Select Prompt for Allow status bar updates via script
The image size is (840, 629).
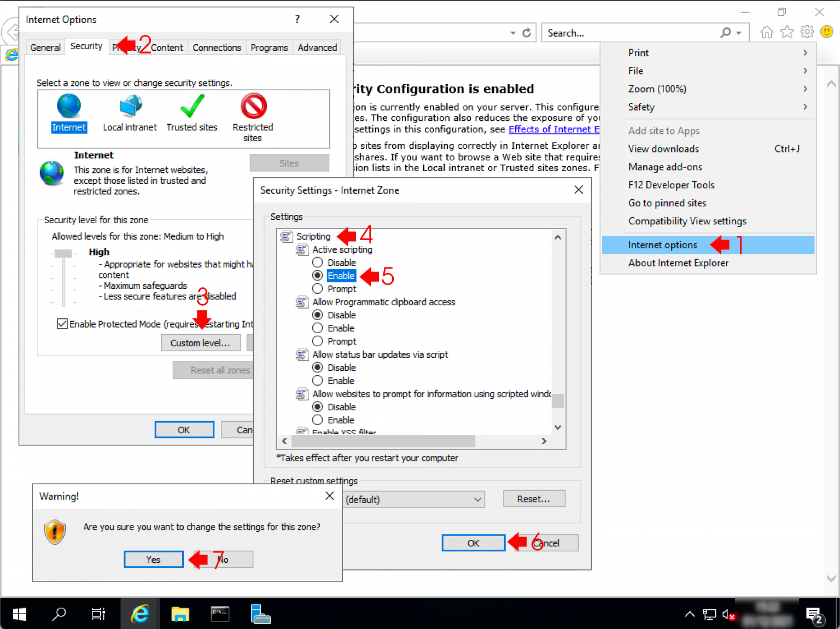318,380
